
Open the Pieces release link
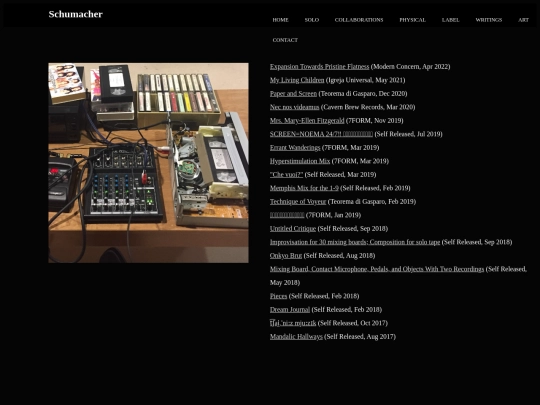278,296
